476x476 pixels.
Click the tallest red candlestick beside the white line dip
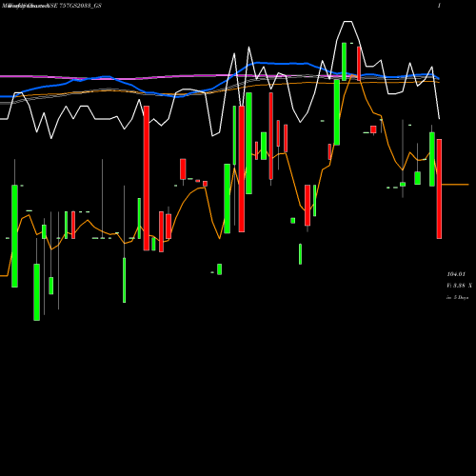(x=147, y=178)
